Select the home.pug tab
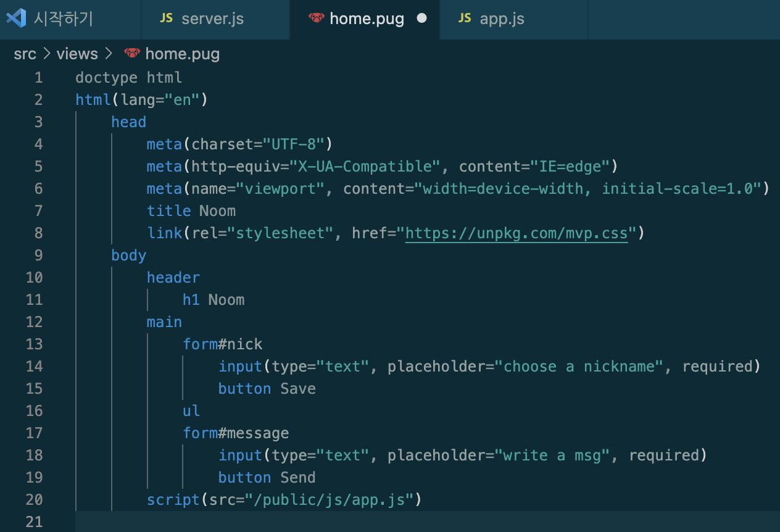780x532 pixels. [365, 19]
